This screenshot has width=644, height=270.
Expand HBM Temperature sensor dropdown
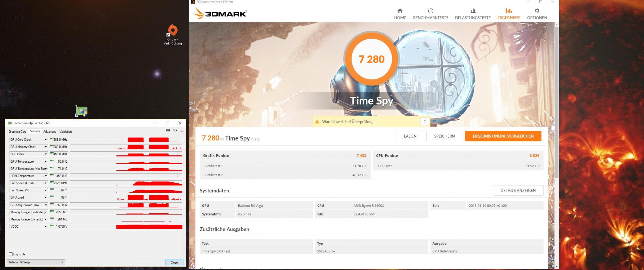click(46, 176)
